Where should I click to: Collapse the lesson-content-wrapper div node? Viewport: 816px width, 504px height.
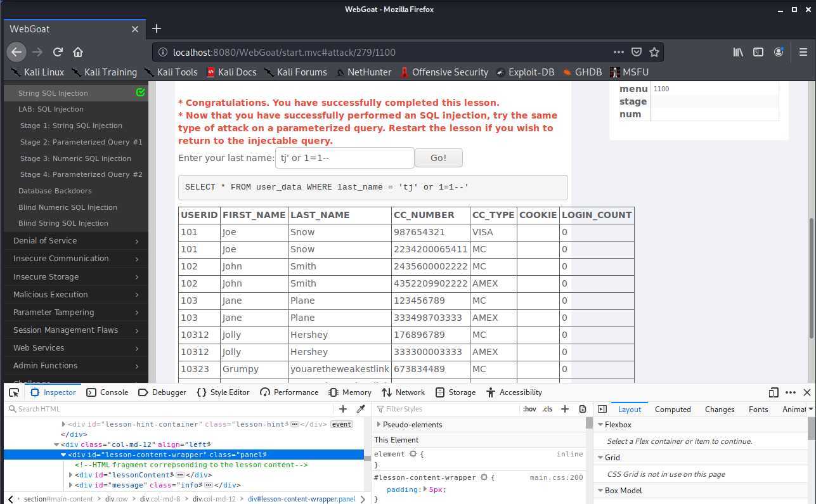click(x=63, y=455)
